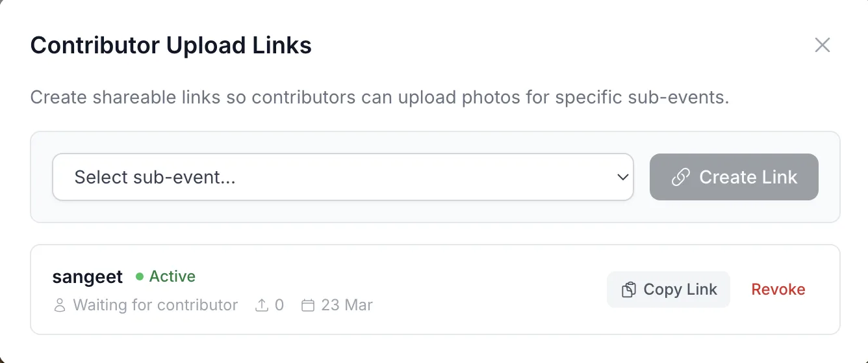This screenshot has height=363, width=868.
Task: Copy the sangeet upload link
Action: [668, 289]
